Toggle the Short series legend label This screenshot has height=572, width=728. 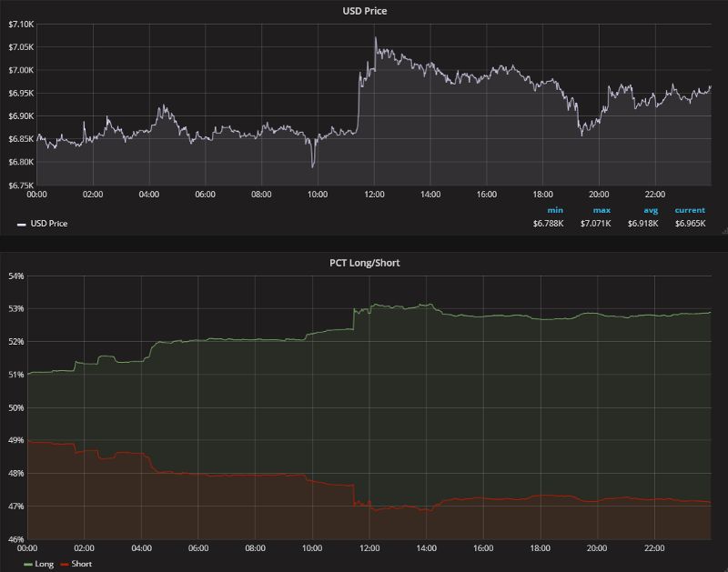[81, 564]
